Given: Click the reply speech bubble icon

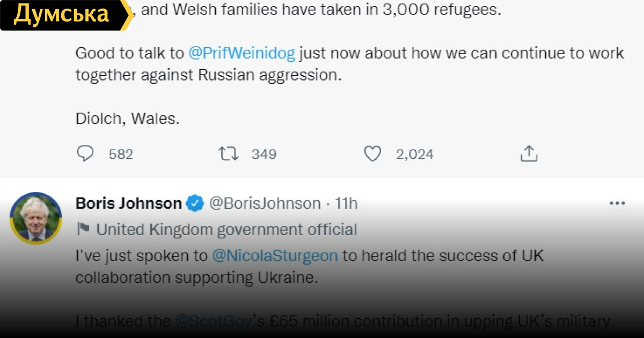Looking at the screenshot, I should [85, 154].
